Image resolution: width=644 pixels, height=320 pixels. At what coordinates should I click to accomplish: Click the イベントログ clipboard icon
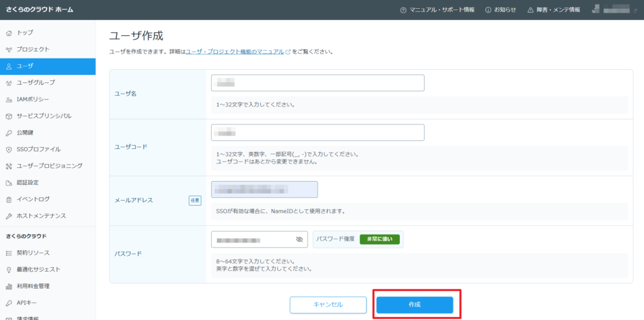9,199
